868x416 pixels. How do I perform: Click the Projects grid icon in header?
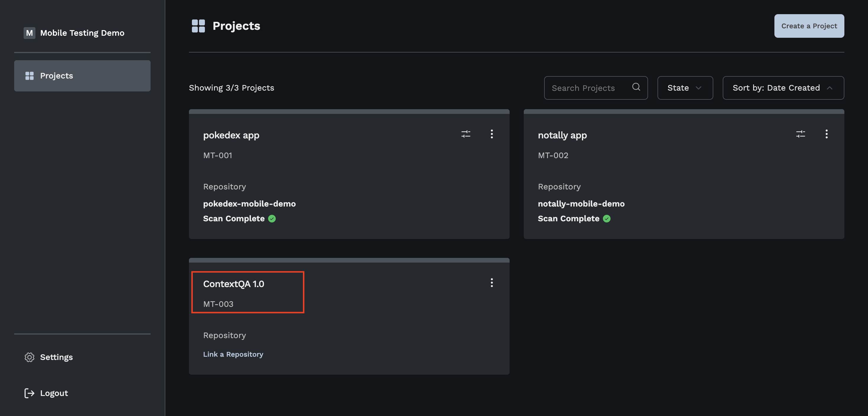click(198, 26)
